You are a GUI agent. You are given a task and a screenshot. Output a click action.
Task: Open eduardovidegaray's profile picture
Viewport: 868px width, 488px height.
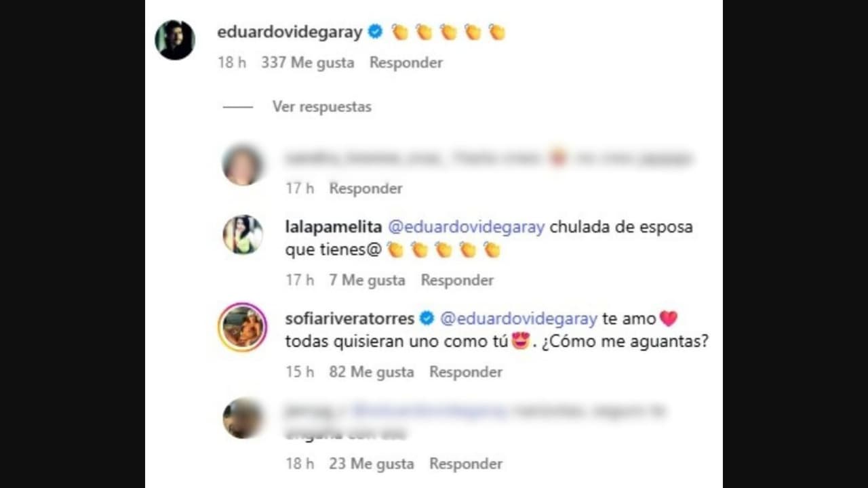[x=175, y=40]
